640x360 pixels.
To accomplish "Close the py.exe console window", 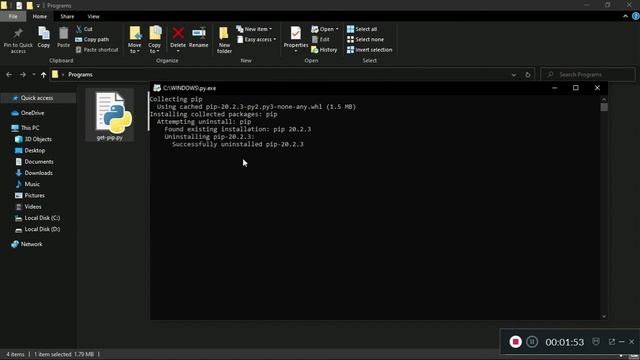I will coord(597,88).
